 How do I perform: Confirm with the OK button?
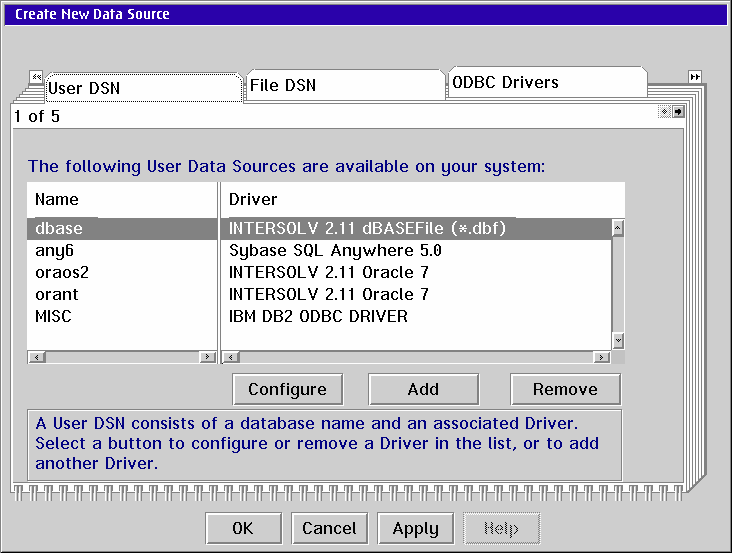click(x=243, y=528)
